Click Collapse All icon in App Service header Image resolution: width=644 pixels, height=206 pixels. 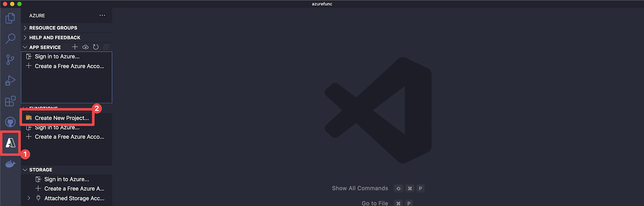point(106,47)
